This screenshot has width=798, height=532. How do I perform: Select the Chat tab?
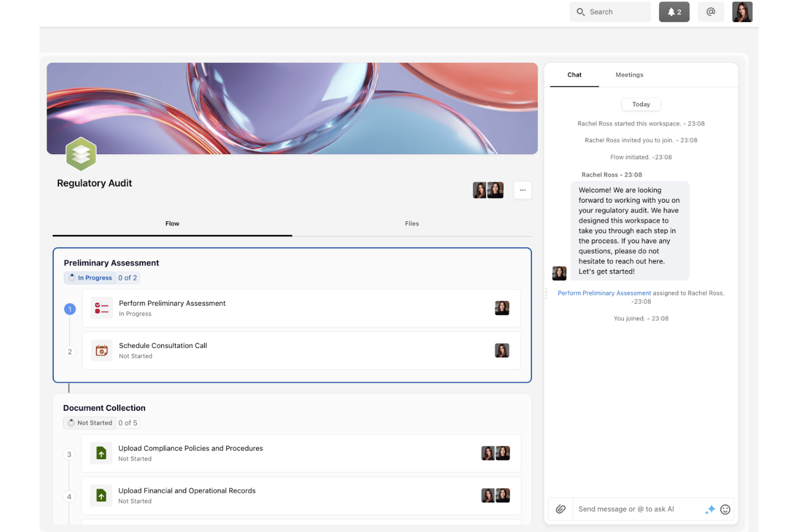click(574, 75)
